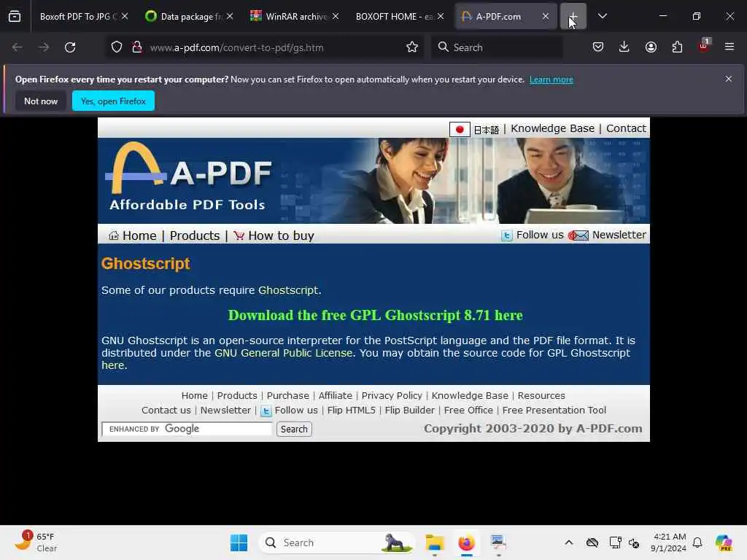Click the Google enhanced search field

click(x=187, y=429)
